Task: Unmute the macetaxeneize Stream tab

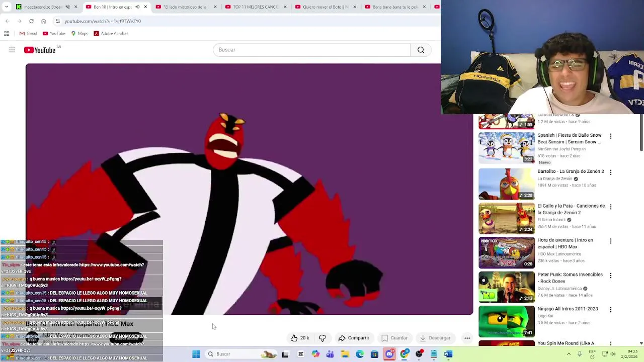Action: pyautogui.click(x=67, y=7)
